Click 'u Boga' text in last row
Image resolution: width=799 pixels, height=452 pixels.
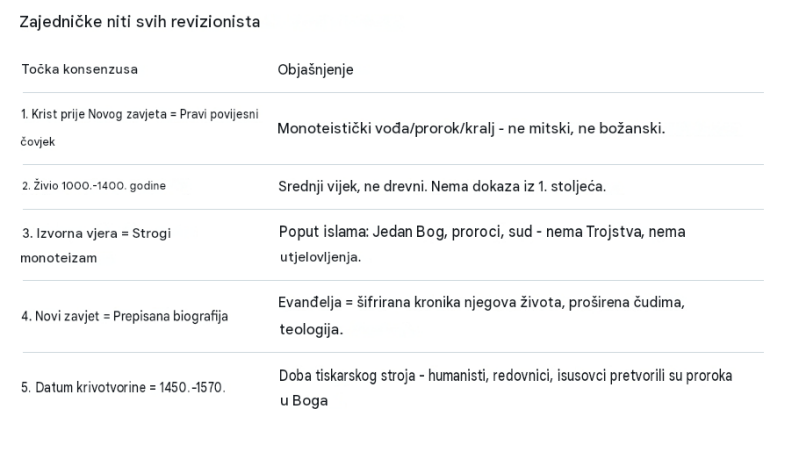(x=304, y=401)
